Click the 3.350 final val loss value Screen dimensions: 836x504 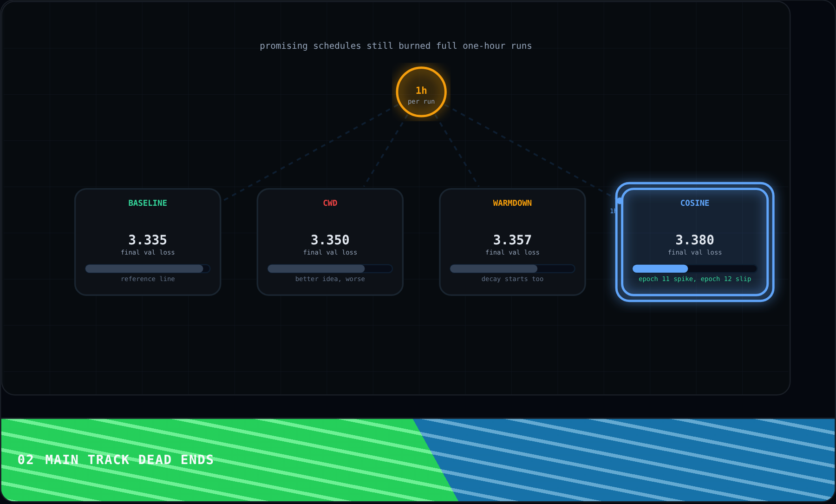coord(330,240)
